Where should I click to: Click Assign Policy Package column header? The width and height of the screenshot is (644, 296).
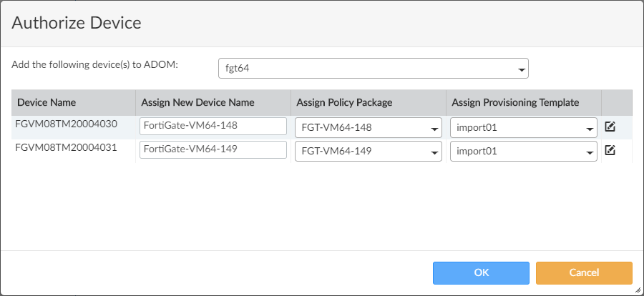(344, 102)
